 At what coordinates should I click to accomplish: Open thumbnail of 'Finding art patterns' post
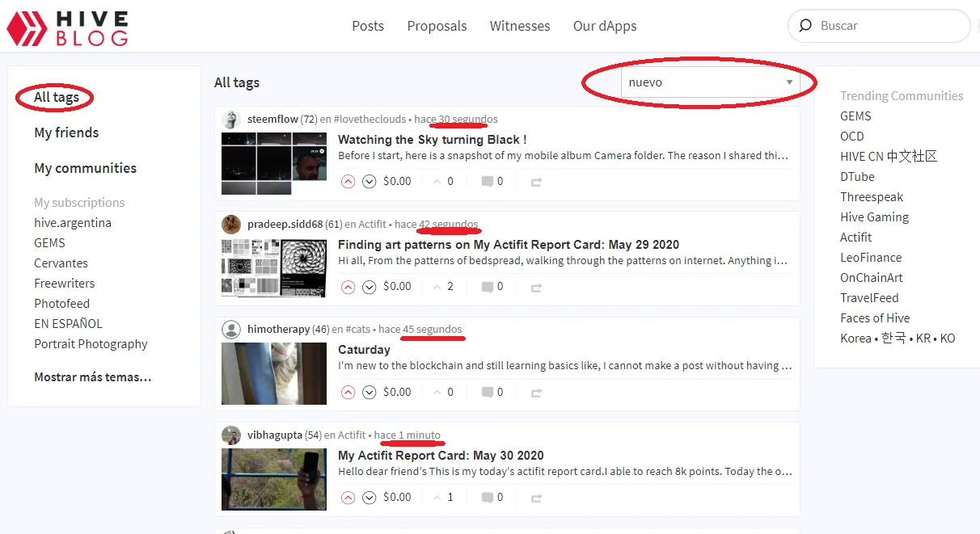[x=274, y=268]
